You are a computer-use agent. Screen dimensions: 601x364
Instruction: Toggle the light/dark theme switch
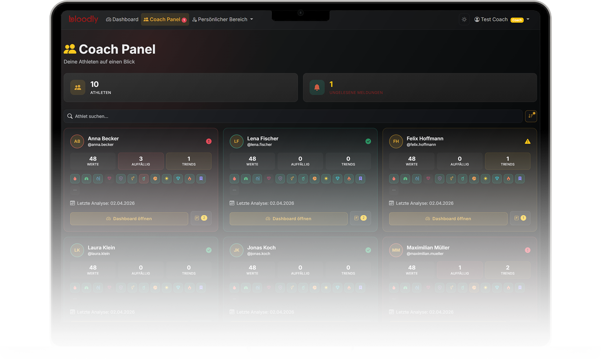(x=464, y=20)
